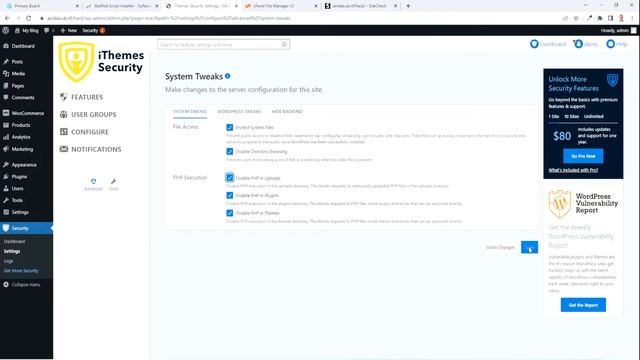This screenshot has width=640, height=360.
Task: Open a new browser tab
Action: click(408, 6)
